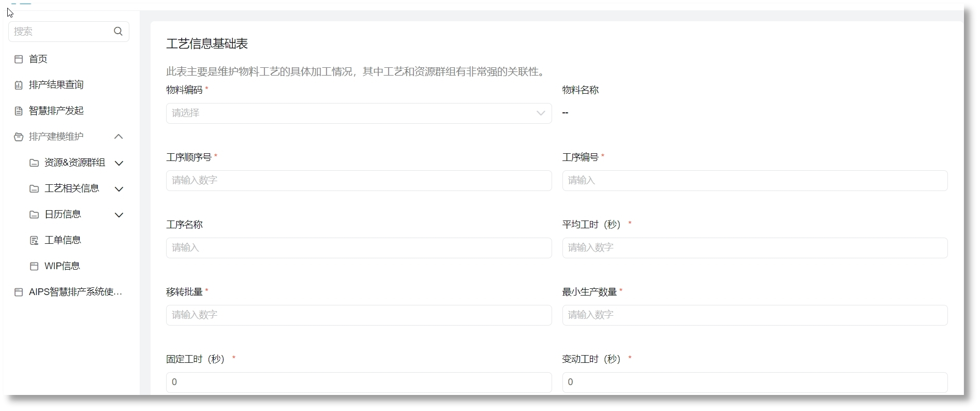Click the AIPS智慧排产系统 guide icon
The width and height of the screenshot is (980, 411).
click(x=19, y=292)
